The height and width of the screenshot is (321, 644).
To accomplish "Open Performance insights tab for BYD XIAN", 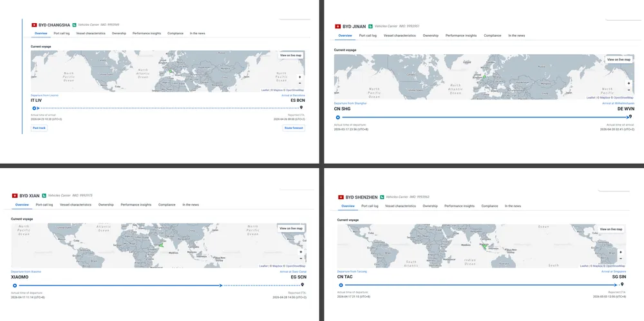I will (x=136, y=204).
